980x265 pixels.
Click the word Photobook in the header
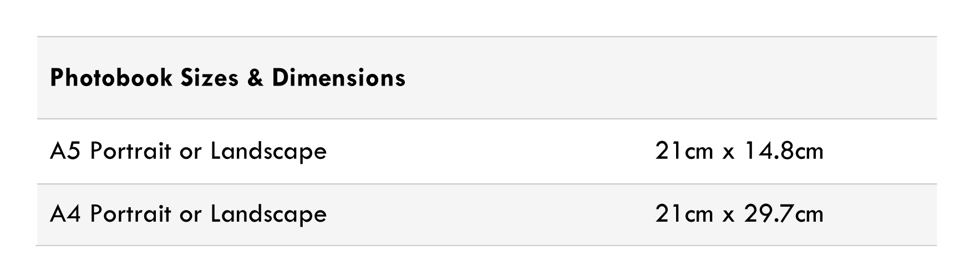(111, 78)
